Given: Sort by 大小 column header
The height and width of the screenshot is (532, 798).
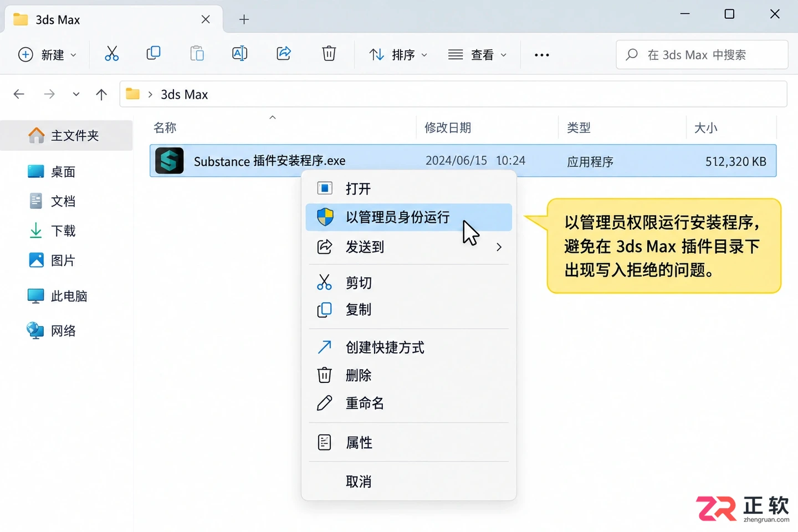Looking at the screenshot, I should [706, 128].
